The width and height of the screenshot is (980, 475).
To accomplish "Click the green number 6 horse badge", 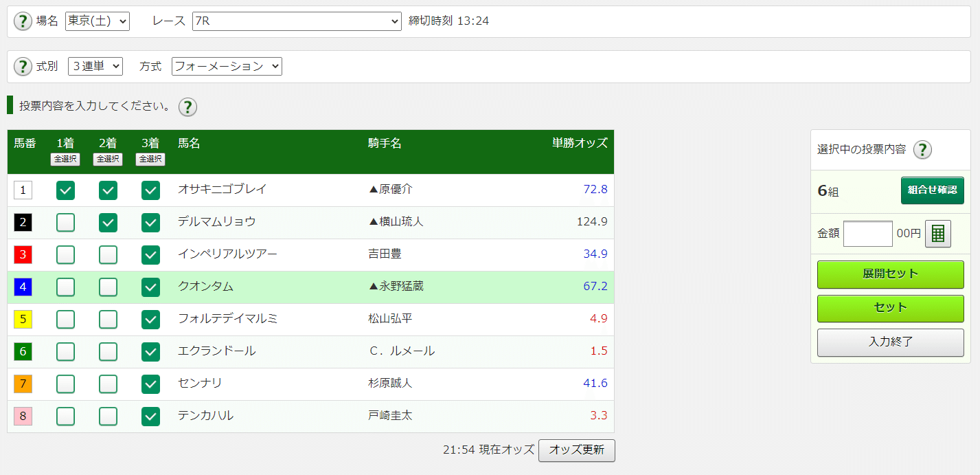I will [23, 351].
